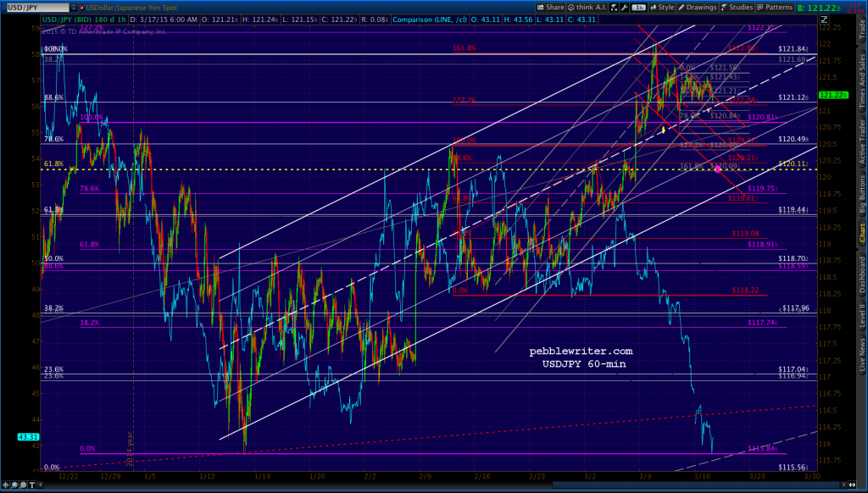Viewport: 868px width, 493px height.
Task: Click the think A.I. feature icon
Action: (x=587, y=5)
